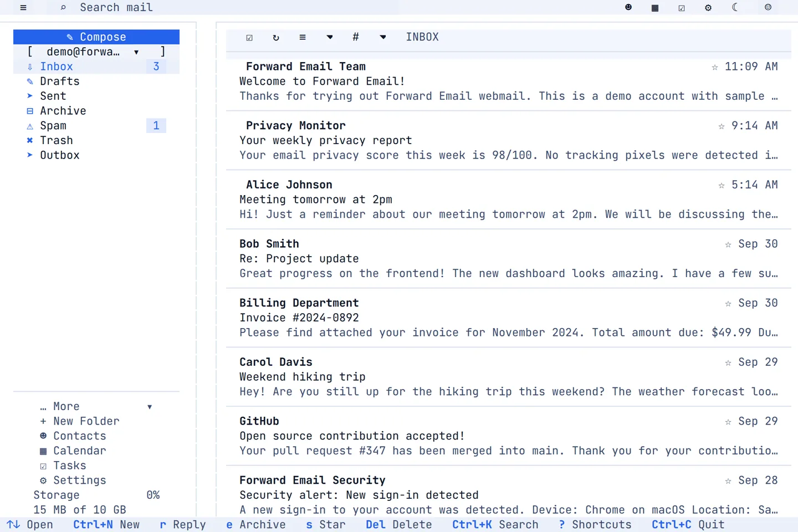Click Shortcuts in the bottom bar

point(595,524)
